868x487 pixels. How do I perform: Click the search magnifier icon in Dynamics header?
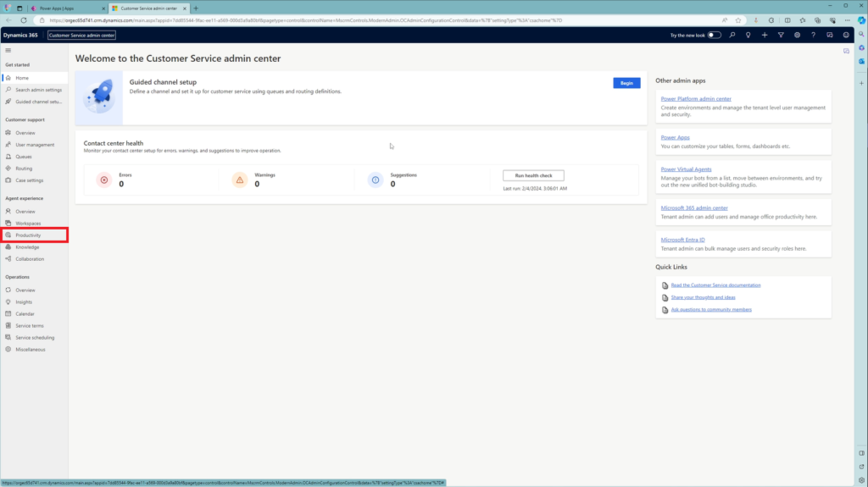click(x=732, y=35)
